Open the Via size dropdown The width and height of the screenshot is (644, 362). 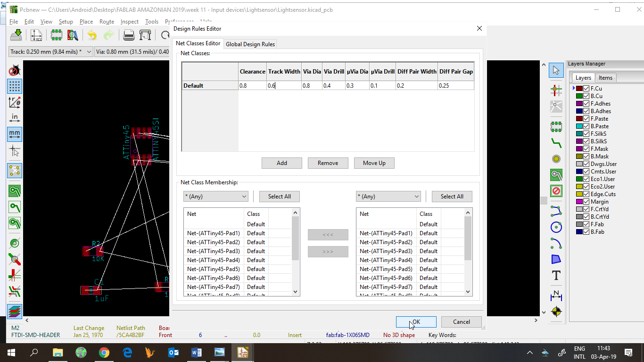coord(132,52)
